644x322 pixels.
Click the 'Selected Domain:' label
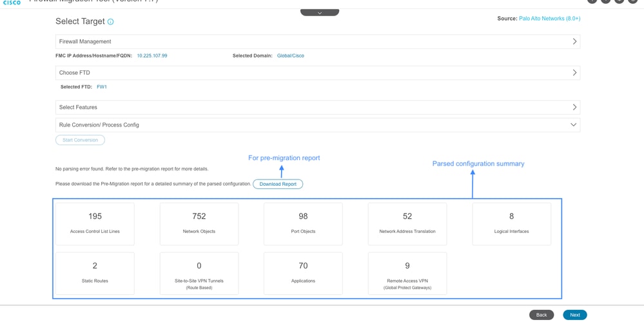click(x=252, y=56)
